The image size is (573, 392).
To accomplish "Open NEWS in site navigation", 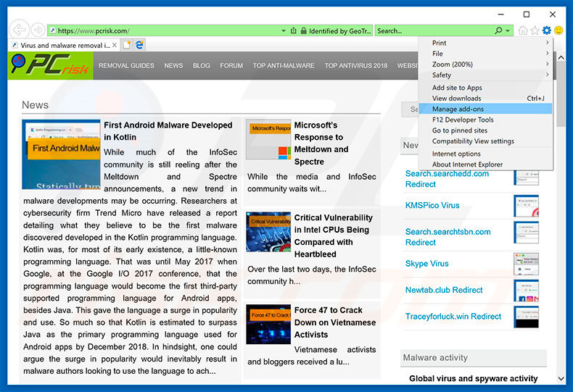I will tap(173, 66).
